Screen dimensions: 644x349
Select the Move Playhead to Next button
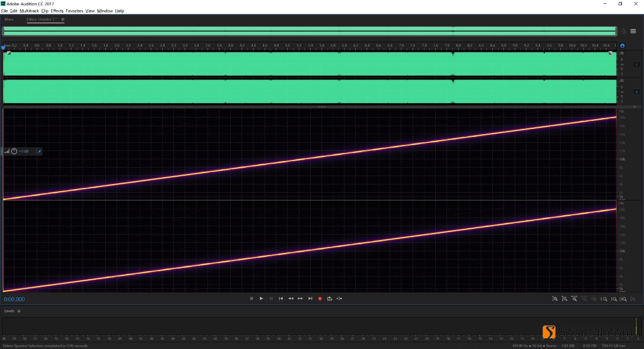pyautogui.click(x=310, y=299)
